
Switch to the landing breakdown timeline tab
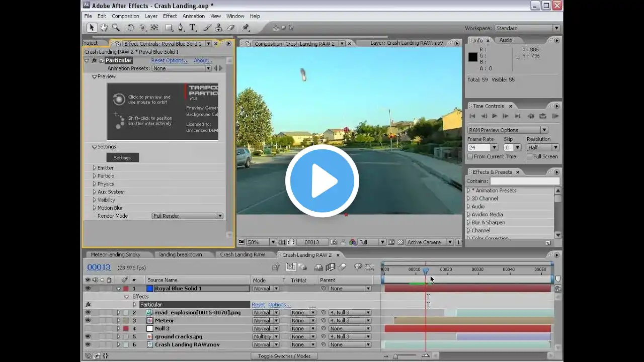pos(181,255)
